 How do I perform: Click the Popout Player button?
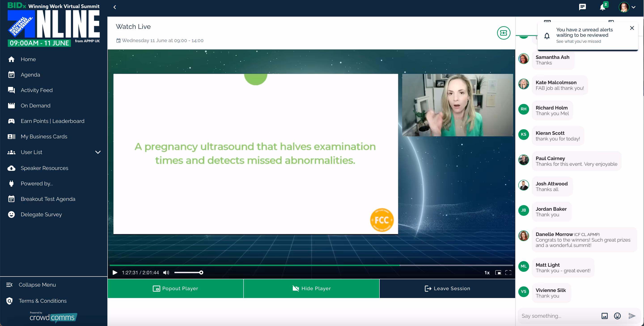pyautogui.click(x=175, y=288)
